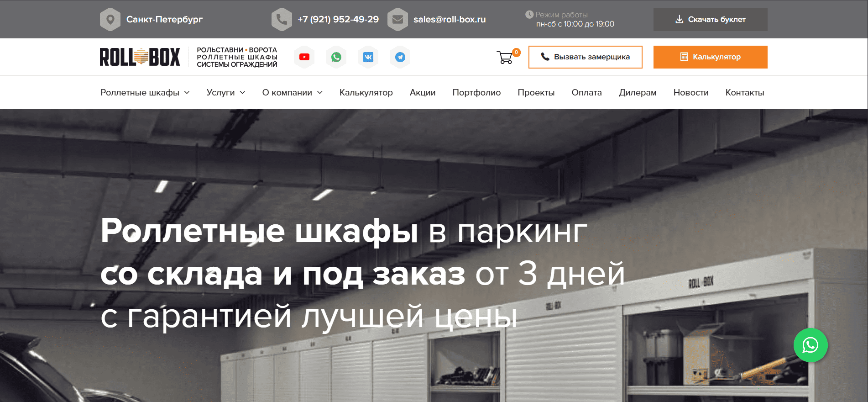Viewport: 868px width, 402px height.
Task: Click the email envelope icon
Action: [397, 20]
